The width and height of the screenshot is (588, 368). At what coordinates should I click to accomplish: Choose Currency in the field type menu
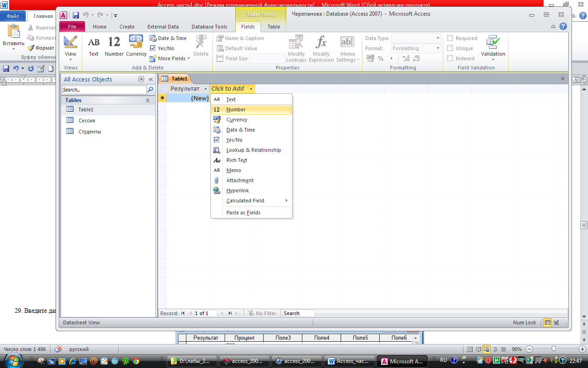click(251, 120)
